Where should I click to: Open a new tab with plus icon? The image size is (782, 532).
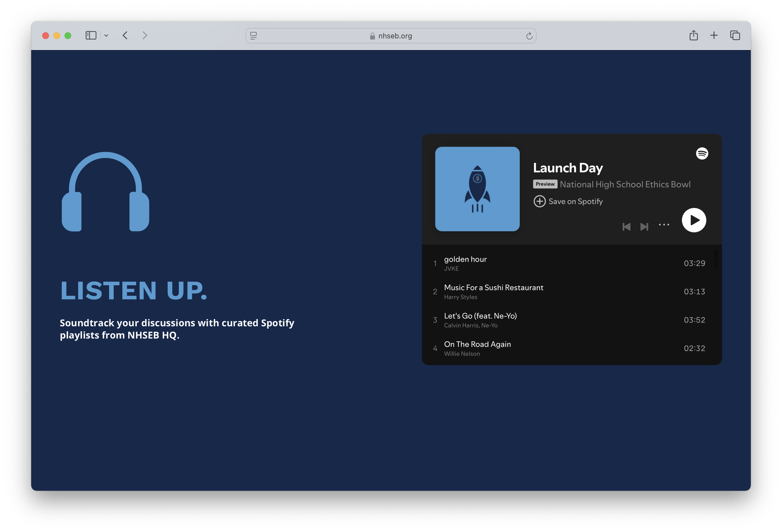pos(714,35)
